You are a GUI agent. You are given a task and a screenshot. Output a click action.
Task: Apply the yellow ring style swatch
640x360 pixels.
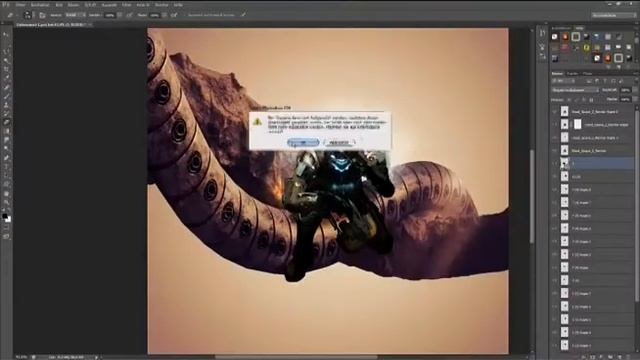(x=587, y=48)
